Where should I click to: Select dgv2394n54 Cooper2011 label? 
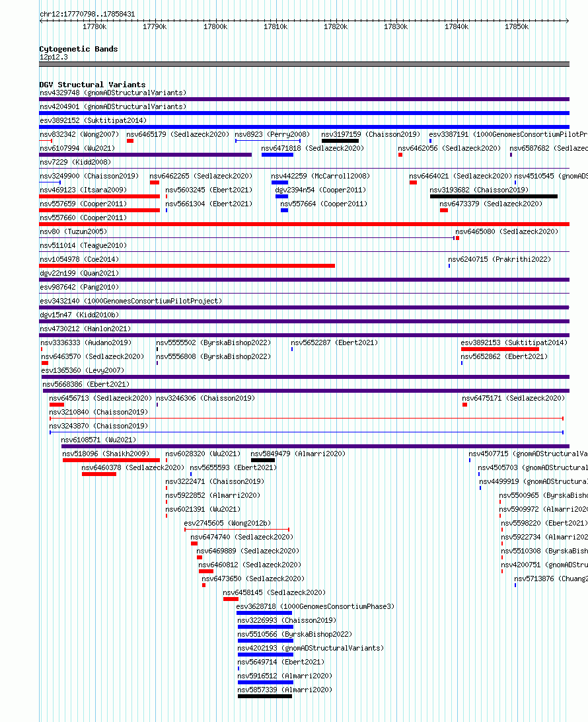click(320, 189)
